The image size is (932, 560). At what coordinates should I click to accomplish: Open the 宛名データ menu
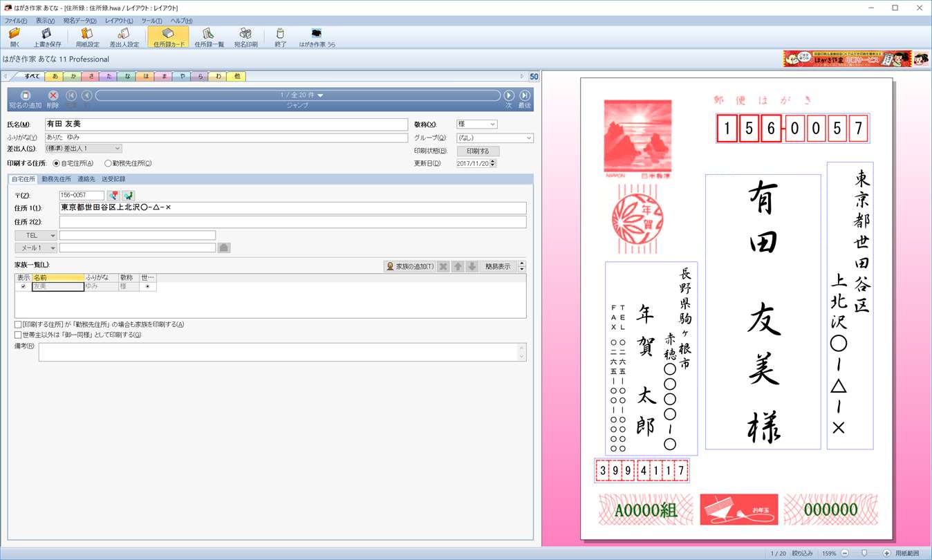point(80,21)
